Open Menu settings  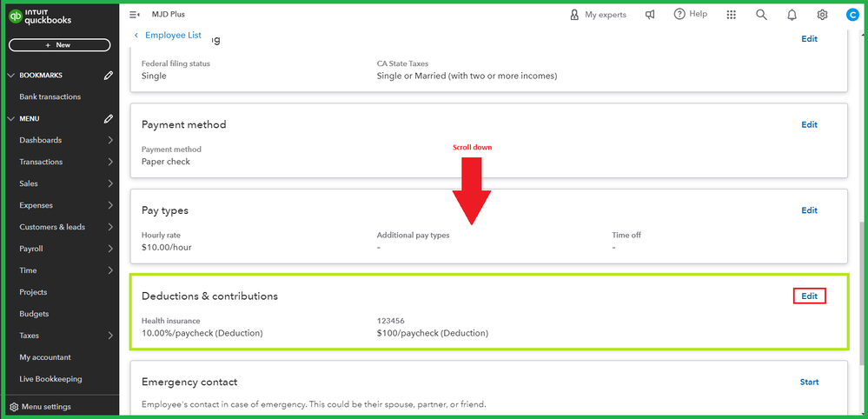pos(41,407)
